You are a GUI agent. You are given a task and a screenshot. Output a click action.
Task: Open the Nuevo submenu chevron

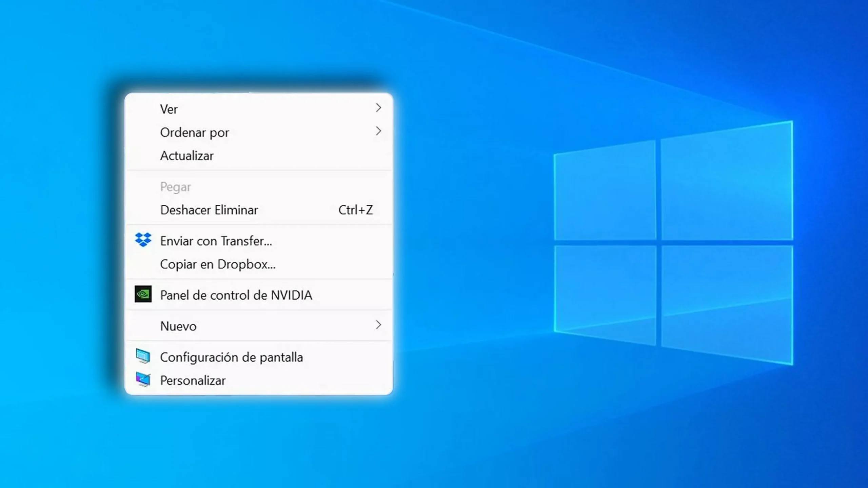tap(378, 325)
